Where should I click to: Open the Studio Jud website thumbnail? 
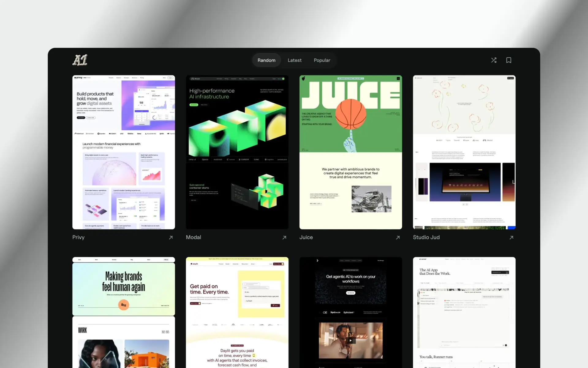(464, 152)
